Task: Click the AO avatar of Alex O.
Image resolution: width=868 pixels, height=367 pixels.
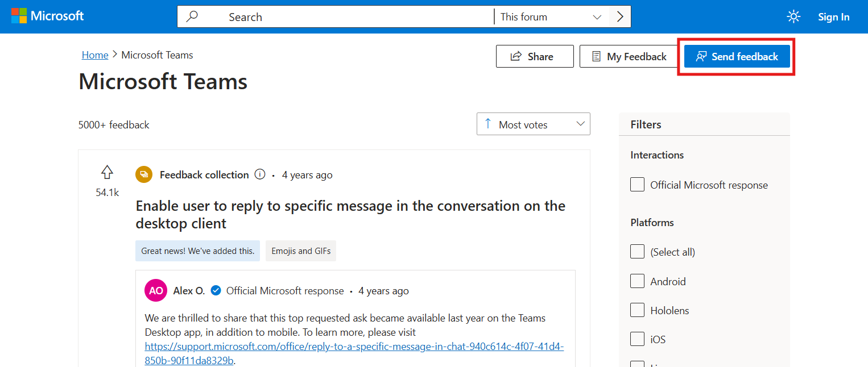Action: click(x=156, y=291)
